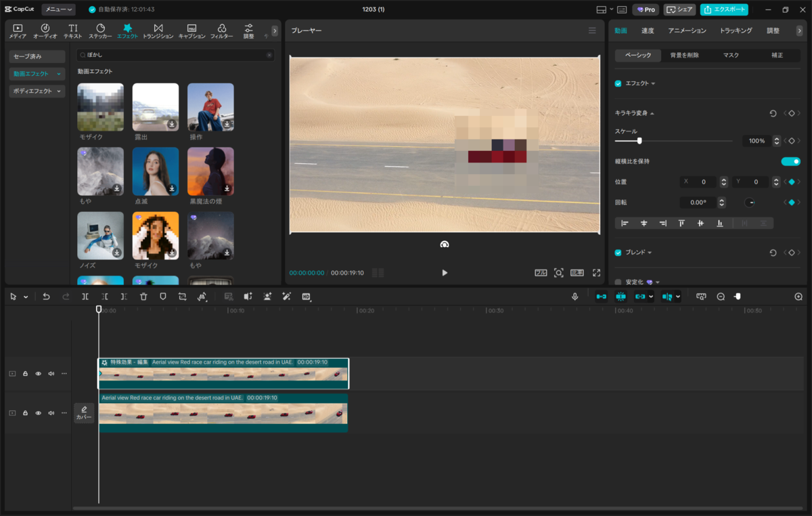Click the crop icon in timeline toolbar
Image resolution: width=812 pixels, height=516 pixels.
(x=183, y=297)
